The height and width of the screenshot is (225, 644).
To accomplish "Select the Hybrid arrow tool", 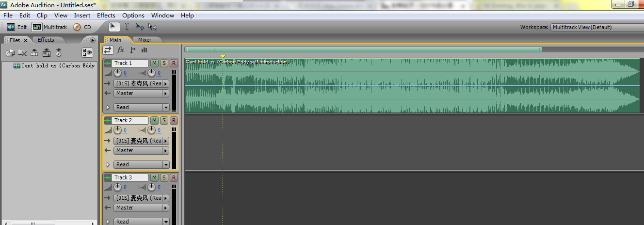I will 113,27.
